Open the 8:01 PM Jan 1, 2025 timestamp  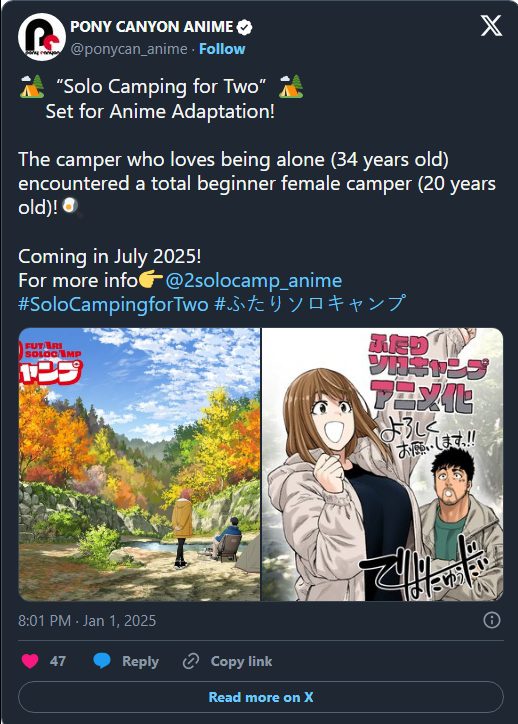click(x=87, y=621)
